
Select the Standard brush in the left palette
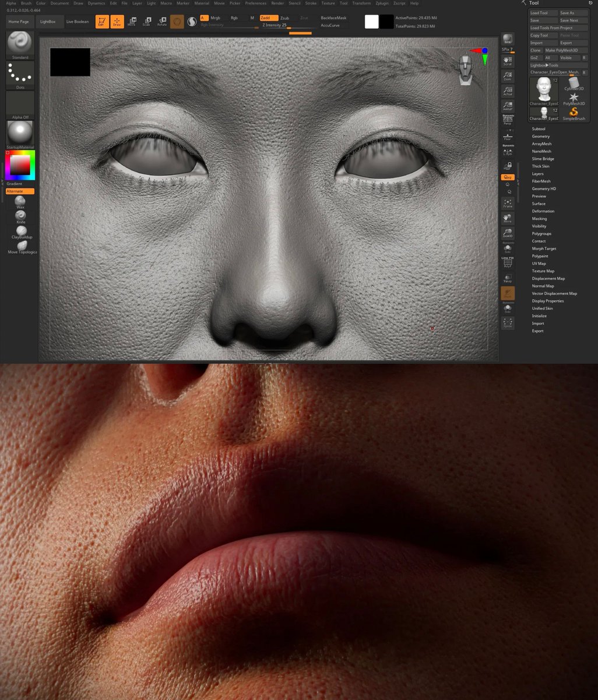[x=20, y=44]
